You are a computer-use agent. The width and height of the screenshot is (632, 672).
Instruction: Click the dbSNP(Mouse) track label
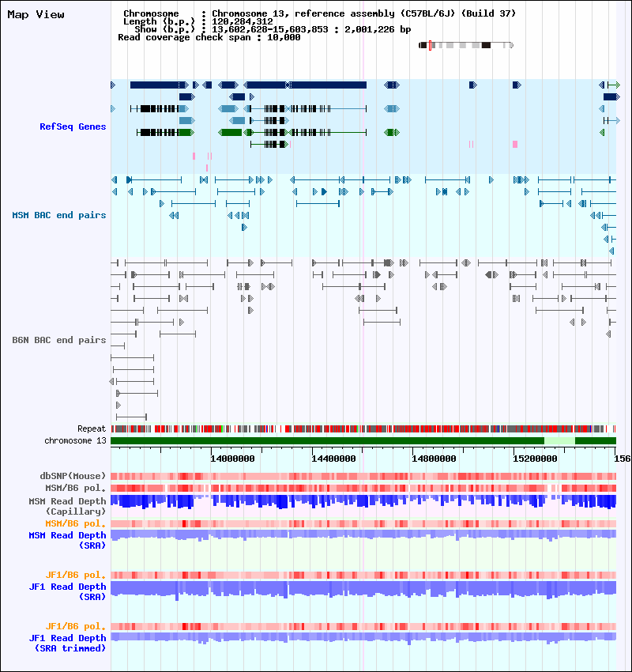click(73, 476)
